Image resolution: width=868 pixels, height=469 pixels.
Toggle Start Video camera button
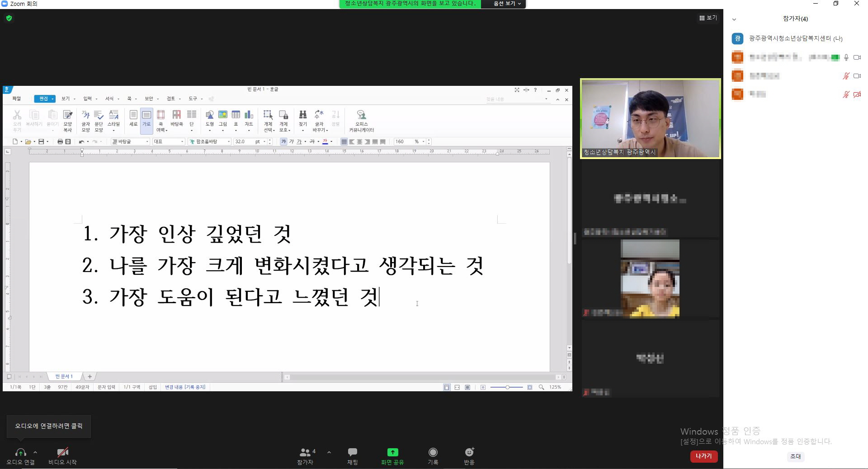click(x=62, y=452)
